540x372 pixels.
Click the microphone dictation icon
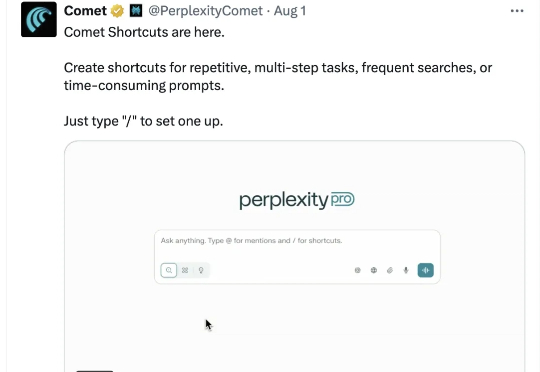coord(406,270)
